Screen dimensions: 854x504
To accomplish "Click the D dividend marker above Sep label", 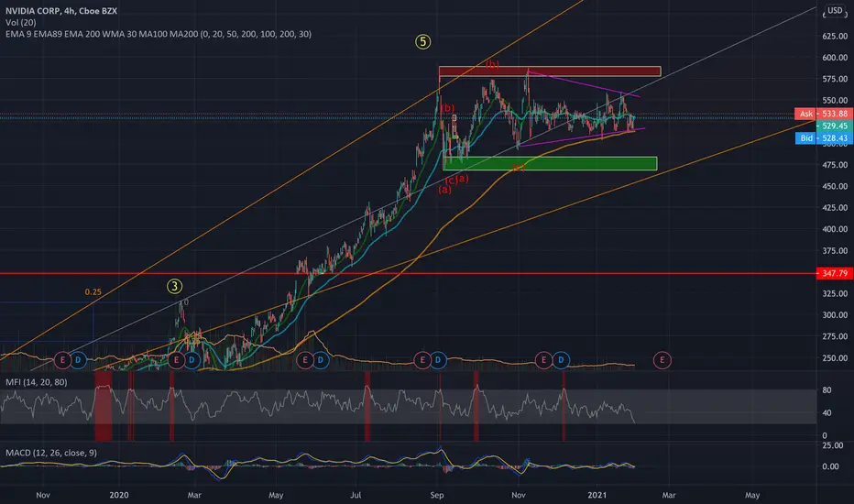I will [438, 359].
